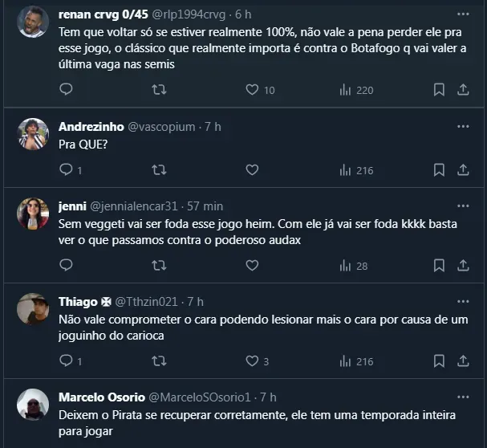The image size is (487, 448).
Task: Share renan crvg's tweet
Action: coord(463,90)
